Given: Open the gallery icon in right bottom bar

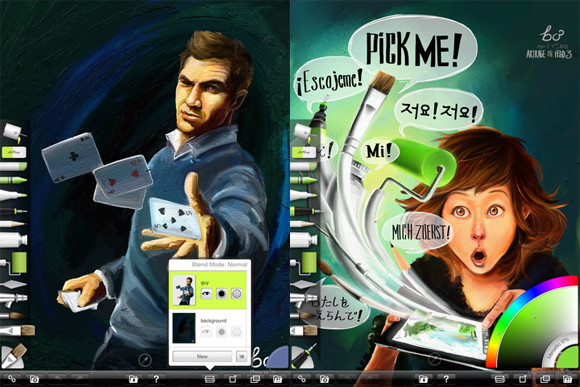Looking at the screenshot, I should [567, 379].
